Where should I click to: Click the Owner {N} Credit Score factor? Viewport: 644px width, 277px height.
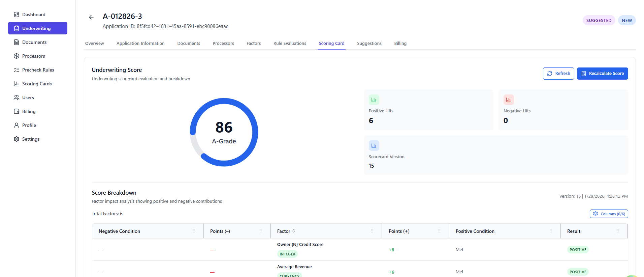tap(300, 245)
